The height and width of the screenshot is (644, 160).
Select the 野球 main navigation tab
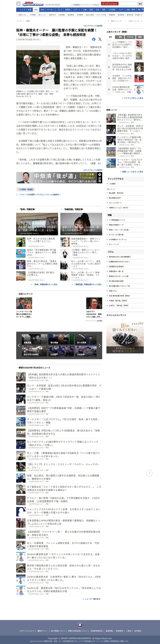tap(36, 10)
